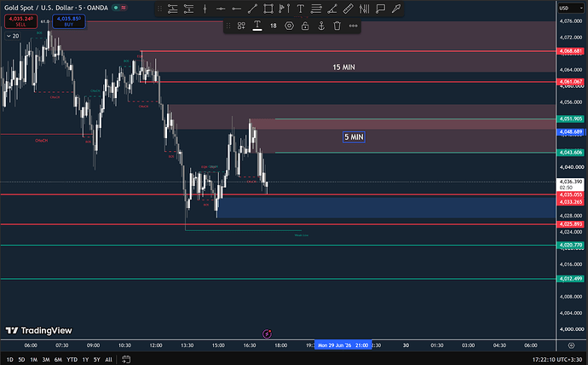Switch to 5Y time range
This screenshot has width=588, height=365.
click(97, 359)
